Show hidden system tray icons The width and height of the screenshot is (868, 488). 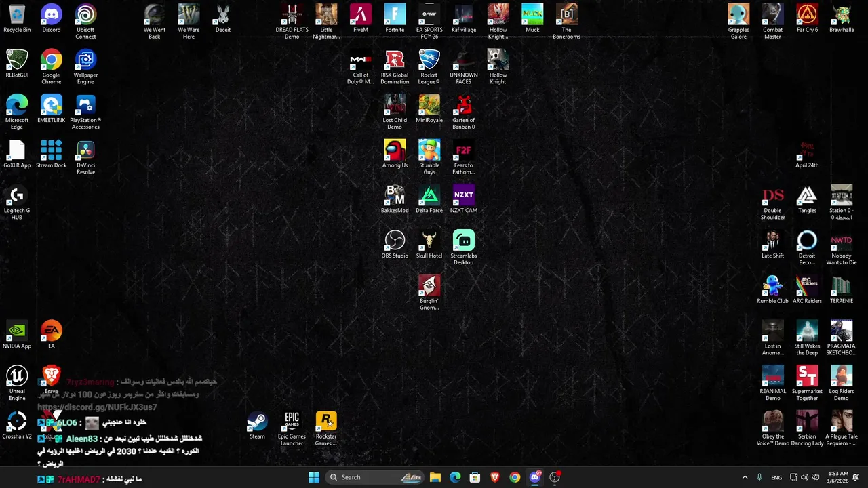click(745, 477)
